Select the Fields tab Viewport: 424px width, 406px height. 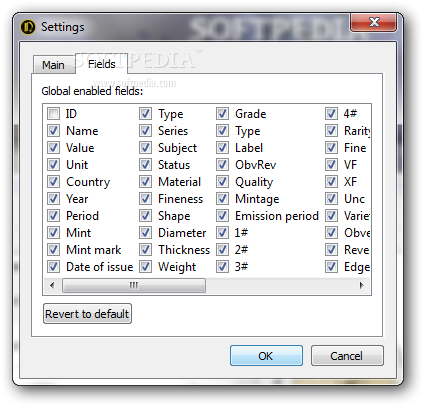click(x=102, y=64)
